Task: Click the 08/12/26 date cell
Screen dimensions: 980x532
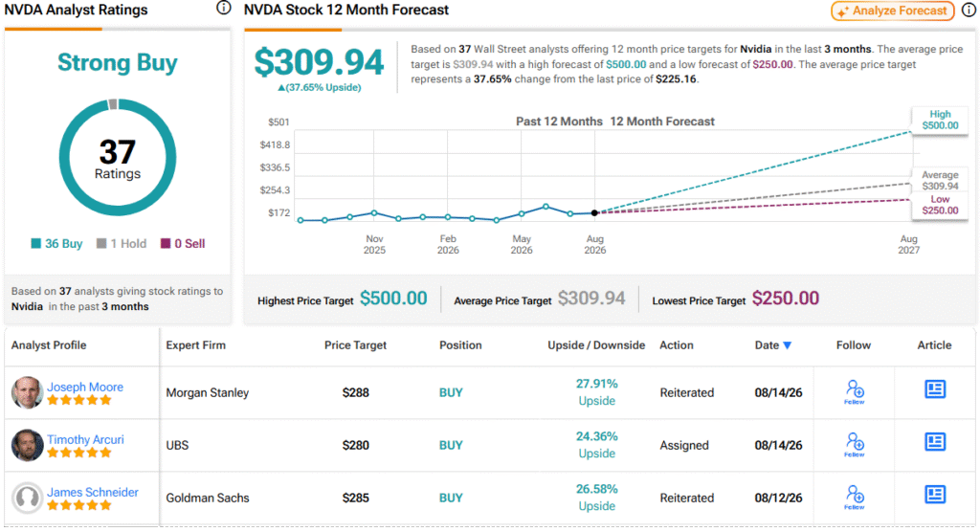Action: pos(778,498)
